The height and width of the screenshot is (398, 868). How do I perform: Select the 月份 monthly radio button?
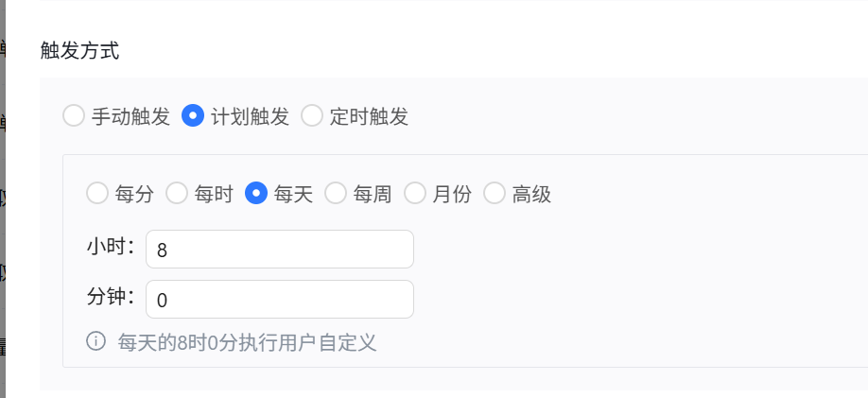(x=415, y=194)
